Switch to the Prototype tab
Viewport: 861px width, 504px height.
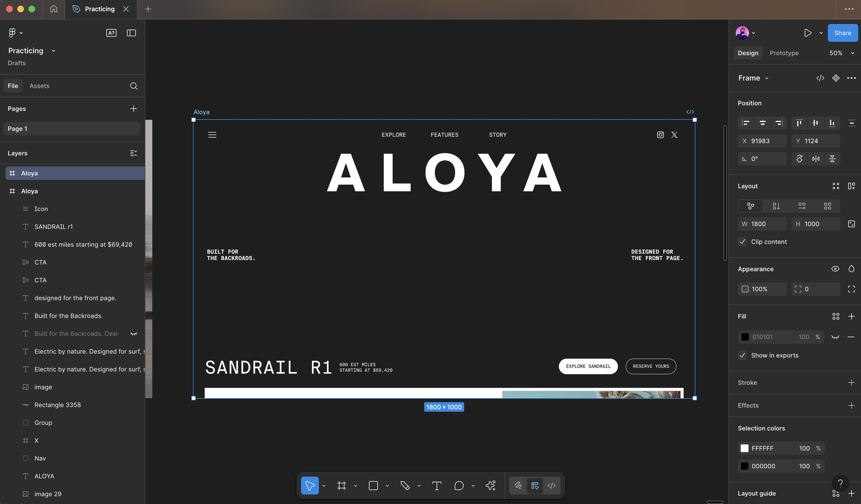click(x=784, y=53)
